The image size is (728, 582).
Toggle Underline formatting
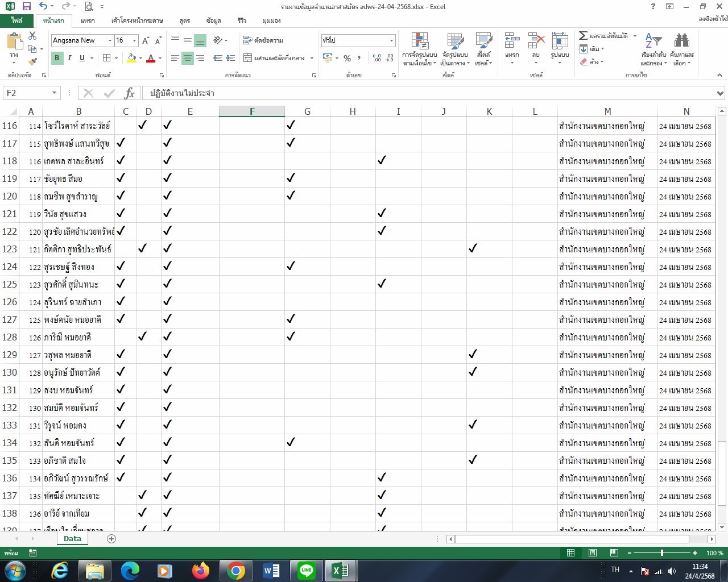point(82,58)
